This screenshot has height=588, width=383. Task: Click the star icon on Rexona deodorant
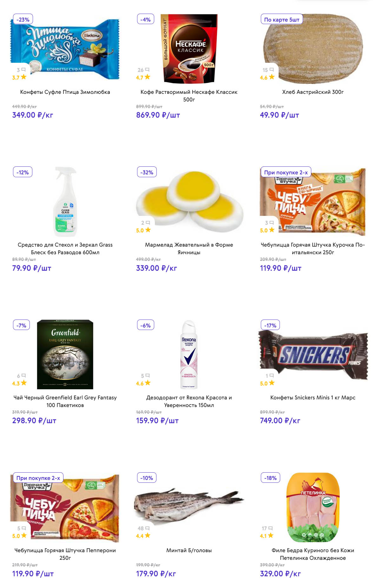click(148, 383)
